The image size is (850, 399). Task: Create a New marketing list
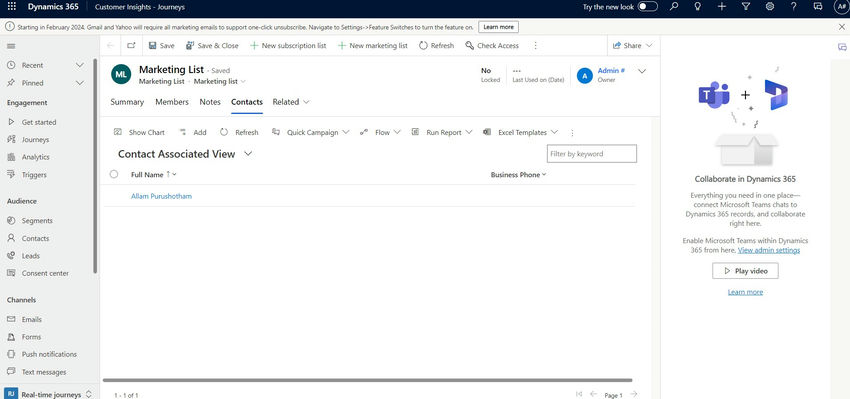(373, 46)
